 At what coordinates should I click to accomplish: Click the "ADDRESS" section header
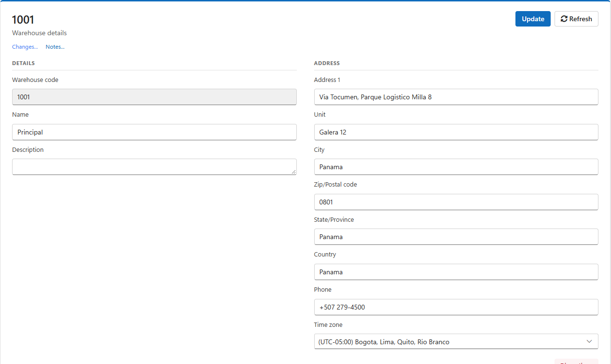tap(327, 63)
